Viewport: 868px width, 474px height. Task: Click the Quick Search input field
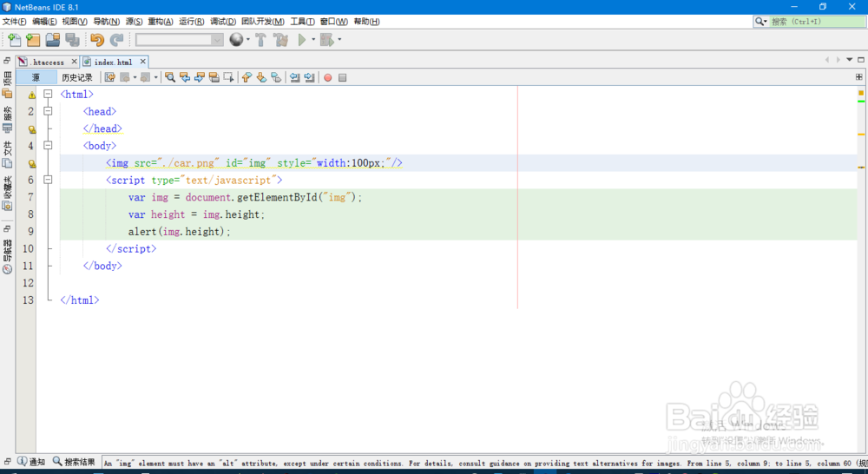point(817,22)
